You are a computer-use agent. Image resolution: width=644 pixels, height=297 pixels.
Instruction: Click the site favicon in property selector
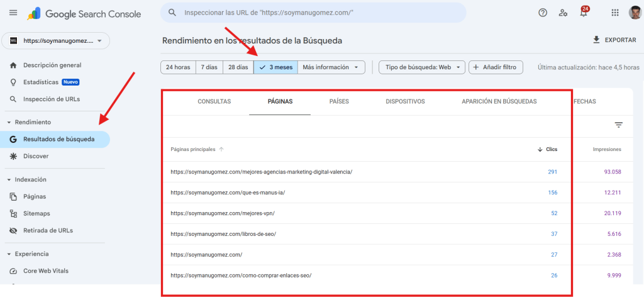(14, 41)
